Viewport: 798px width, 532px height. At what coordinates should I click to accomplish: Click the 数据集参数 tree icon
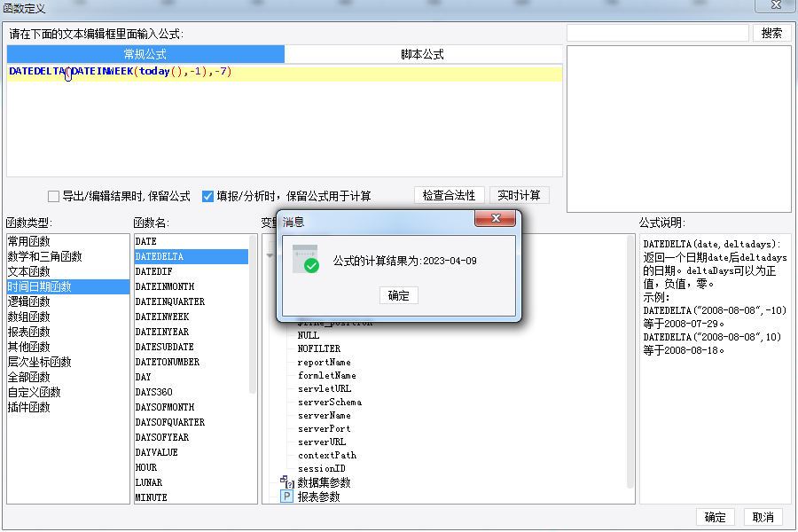click(x=287, y=481)
